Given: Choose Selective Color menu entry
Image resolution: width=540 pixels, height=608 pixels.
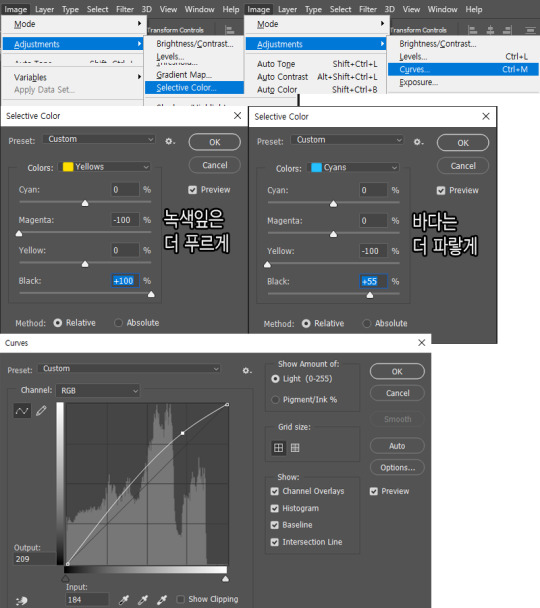Looking at the screenshot, I should click(x=195, y=88).
